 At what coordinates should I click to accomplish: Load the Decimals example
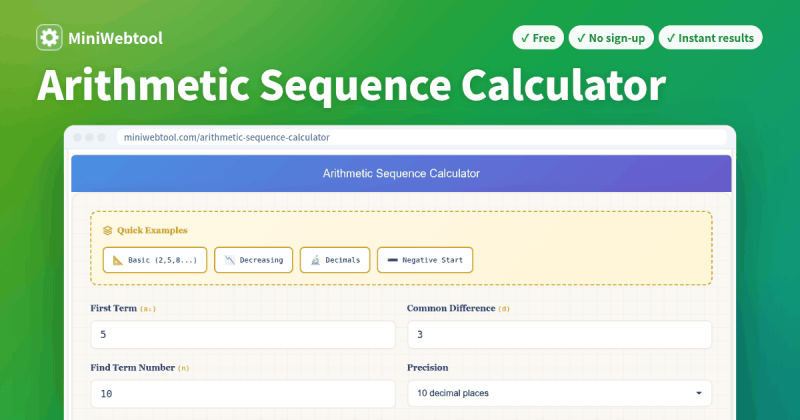[x=335, y=260]
